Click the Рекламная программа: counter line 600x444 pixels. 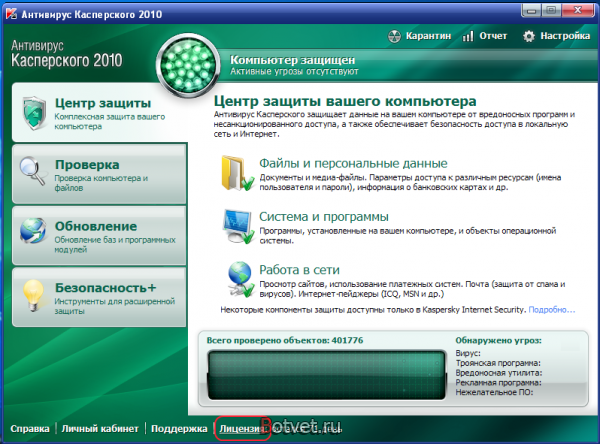coord(498,382)
